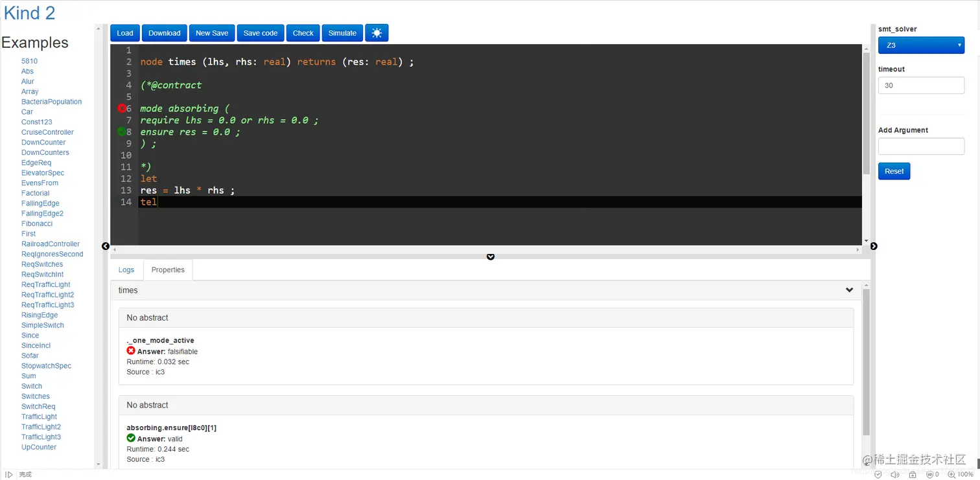Viewport: 980px width, 480px height.
Task: Open the ReqTrafficLight3 example
Action: pos(48,305)
